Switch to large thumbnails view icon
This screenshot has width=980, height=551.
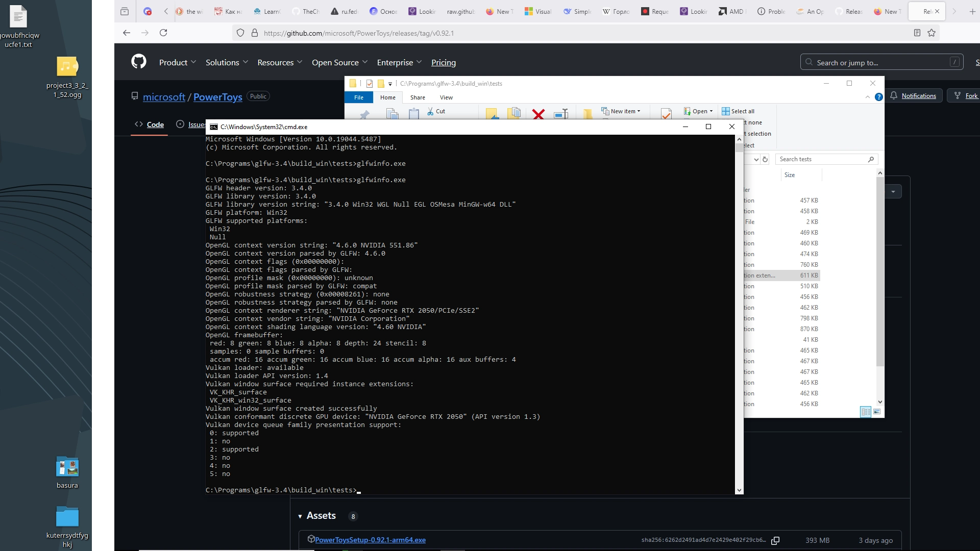pyautogui.click(x=877, y=412)
